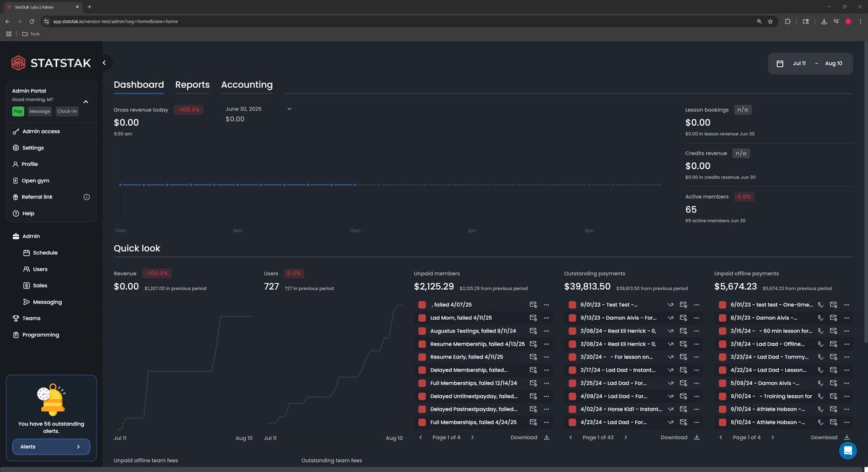Open Help in the sidebar
Image resolution: width=868 pixels, height=472 pixels.
pyautogui.click(x=28, y=213)
